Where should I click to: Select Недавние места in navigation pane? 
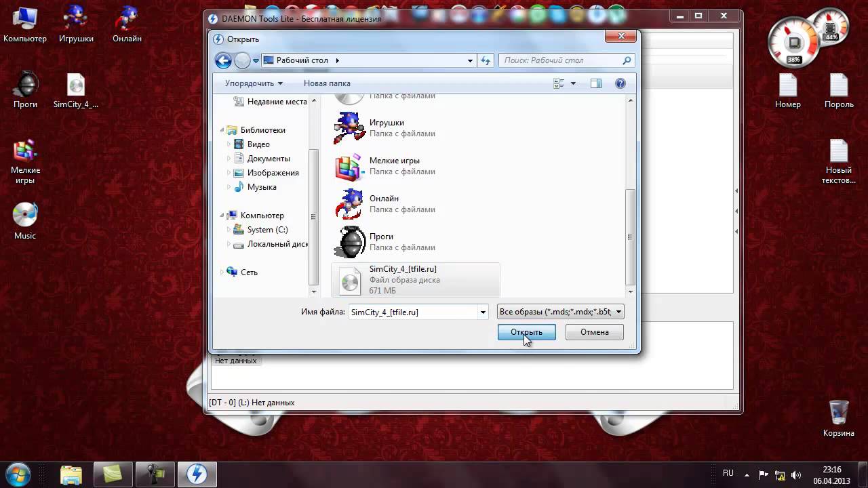(x=270, y=102)
